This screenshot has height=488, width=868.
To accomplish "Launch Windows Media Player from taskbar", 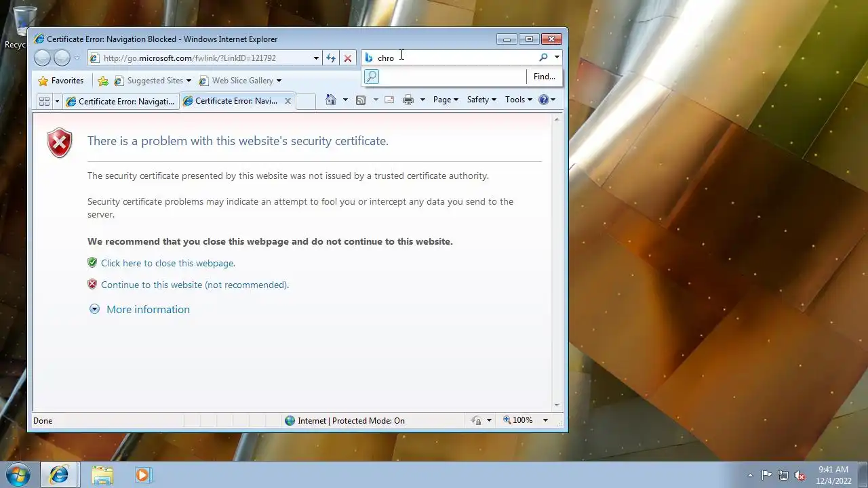I will tap(142, 474).
